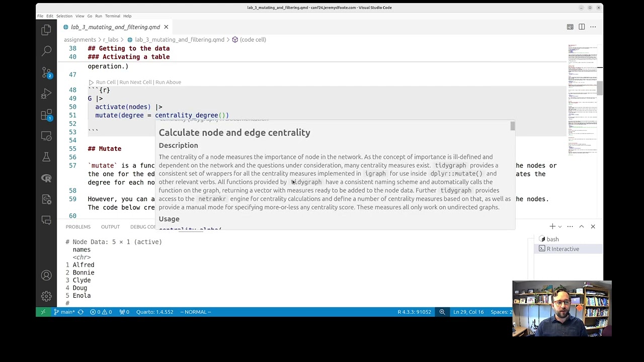Viewport: 644px width, 362px height.
Task: Open Run and Debug view
Action: pyautogui.click(x=46, y=94)
